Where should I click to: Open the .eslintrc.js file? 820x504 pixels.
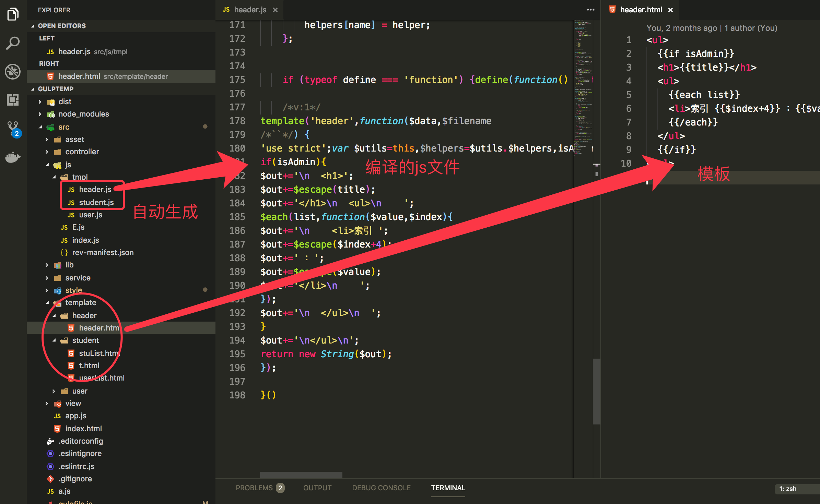tap(121, 466)
